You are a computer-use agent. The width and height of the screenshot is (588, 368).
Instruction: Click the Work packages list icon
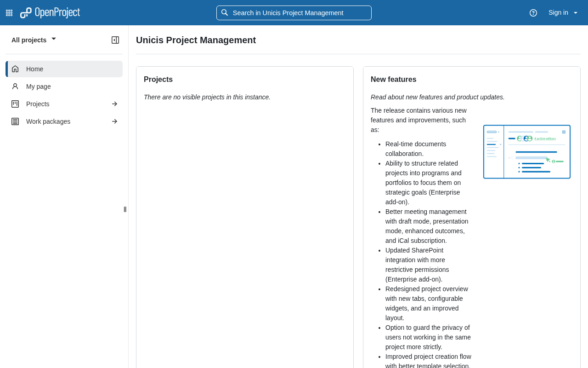15,121
